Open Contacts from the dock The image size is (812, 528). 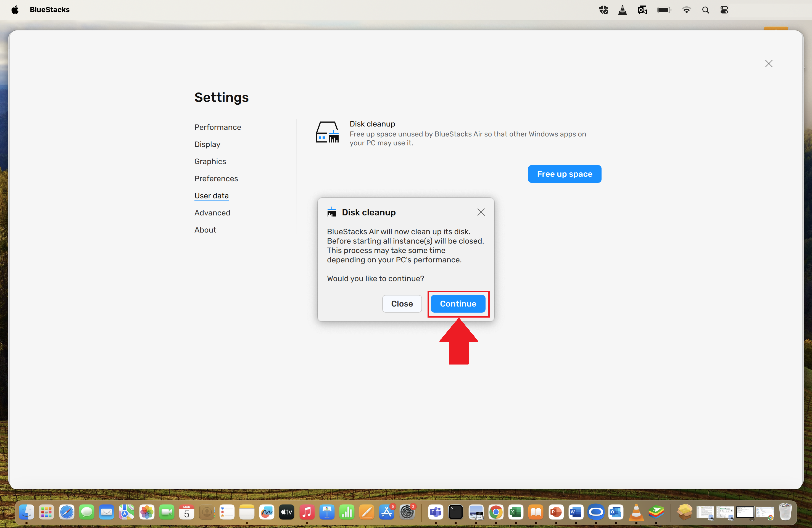pyautogui.click(x=207, y=512)
